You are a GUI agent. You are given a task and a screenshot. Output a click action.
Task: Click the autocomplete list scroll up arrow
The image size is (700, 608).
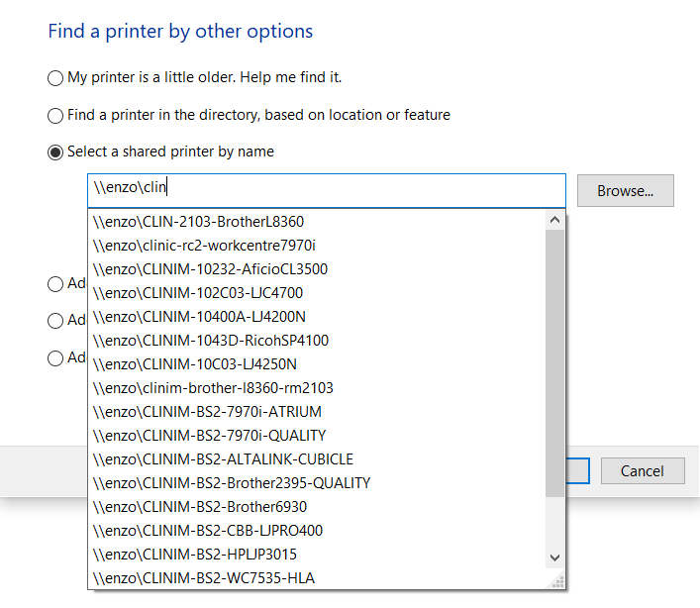(x=554, y=220)
